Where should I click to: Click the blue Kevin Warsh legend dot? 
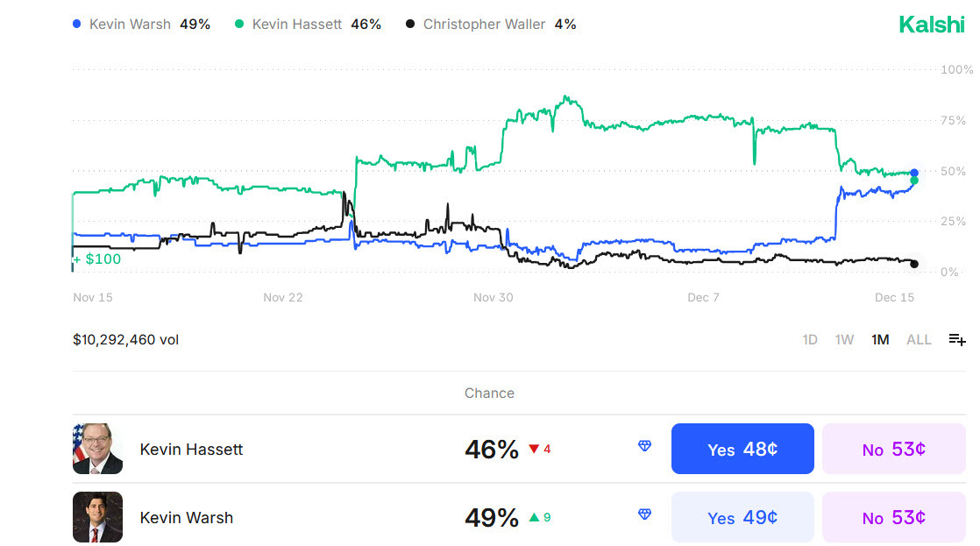coord(77,25)
